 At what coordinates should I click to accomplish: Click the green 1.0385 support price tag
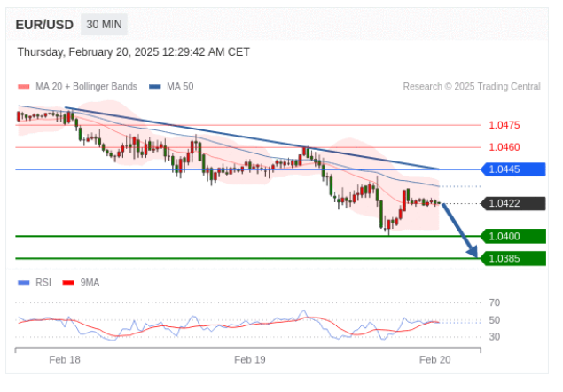coord(513,258)
